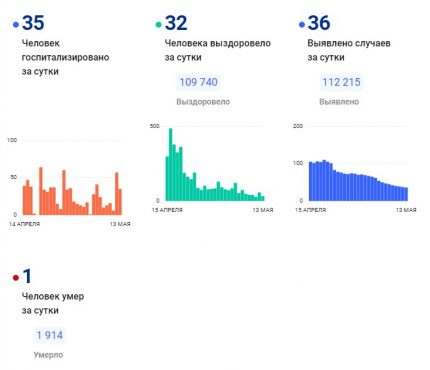Click the Выздоровело caption
This screenshot has width=430, height=370.
tap(203, 102)
